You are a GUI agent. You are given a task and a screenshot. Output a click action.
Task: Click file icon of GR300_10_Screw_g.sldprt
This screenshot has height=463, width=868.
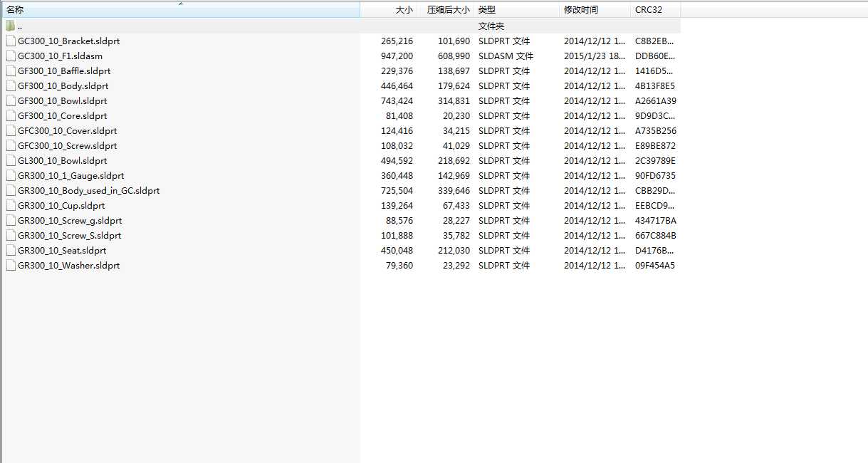pyautogui.click(x=11, y=220)
